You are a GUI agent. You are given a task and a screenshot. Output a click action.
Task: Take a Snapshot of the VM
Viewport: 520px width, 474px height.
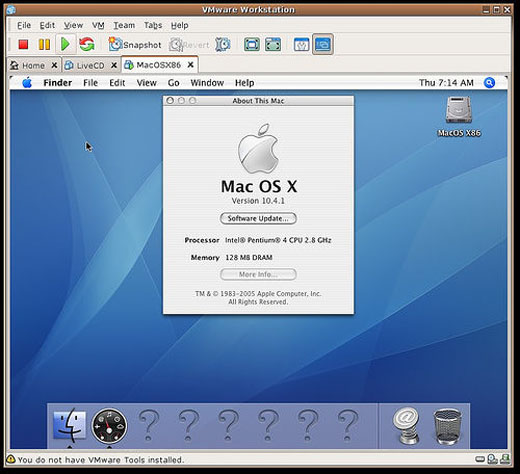[x=135, y=44]
